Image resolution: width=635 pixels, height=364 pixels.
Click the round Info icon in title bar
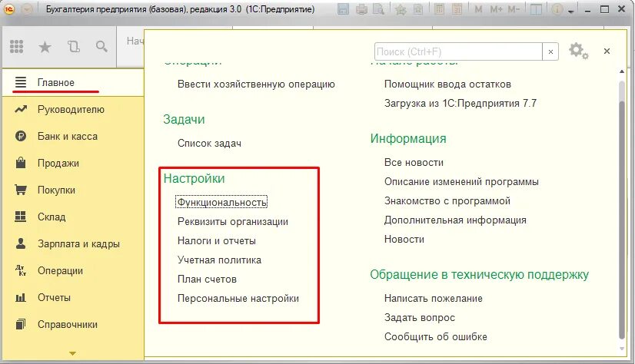pos(557,9)
